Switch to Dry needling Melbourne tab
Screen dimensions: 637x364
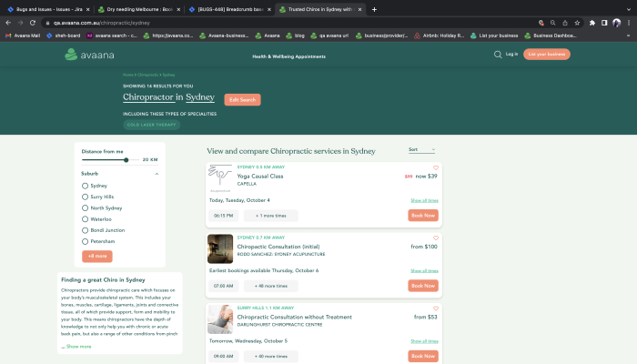click(x=139, y=9)
